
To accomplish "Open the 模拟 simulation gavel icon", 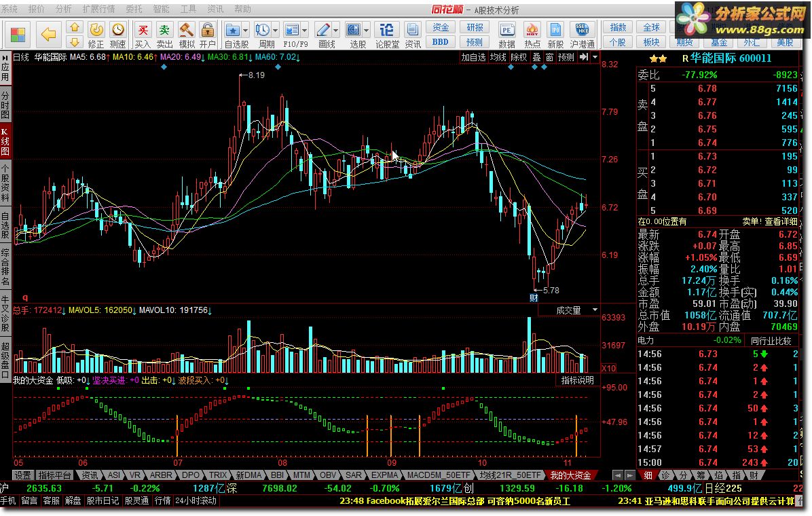I will click(187, 35).
